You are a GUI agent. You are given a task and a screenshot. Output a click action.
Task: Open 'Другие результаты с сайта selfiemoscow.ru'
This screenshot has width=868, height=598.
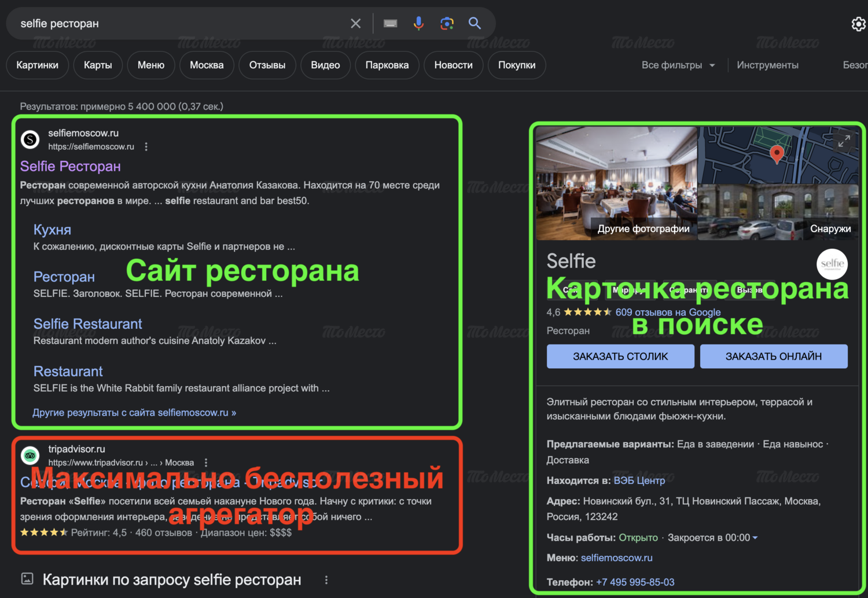point(134,413)
